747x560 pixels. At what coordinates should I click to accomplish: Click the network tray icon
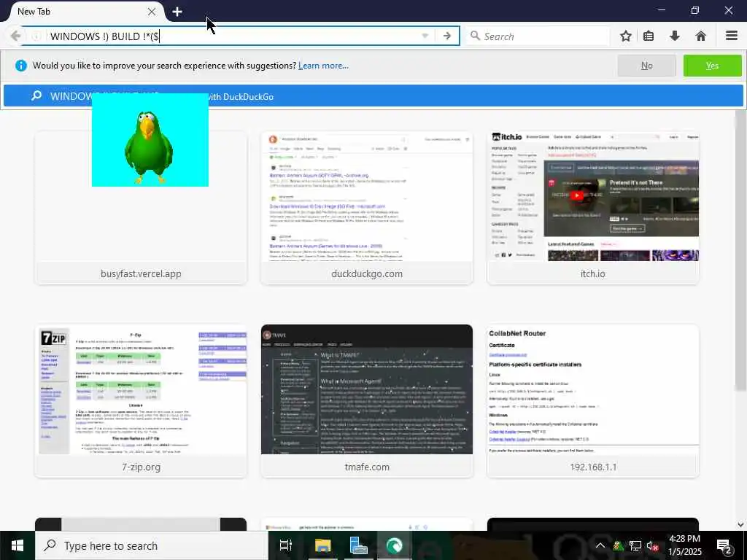pyautogui.click(x=635, y=545)
